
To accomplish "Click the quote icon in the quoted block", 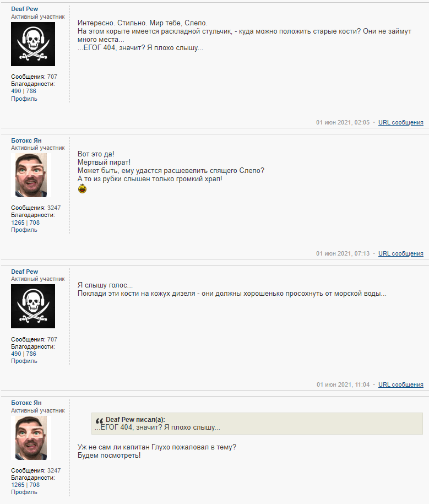I will click(x=99, y=420).
